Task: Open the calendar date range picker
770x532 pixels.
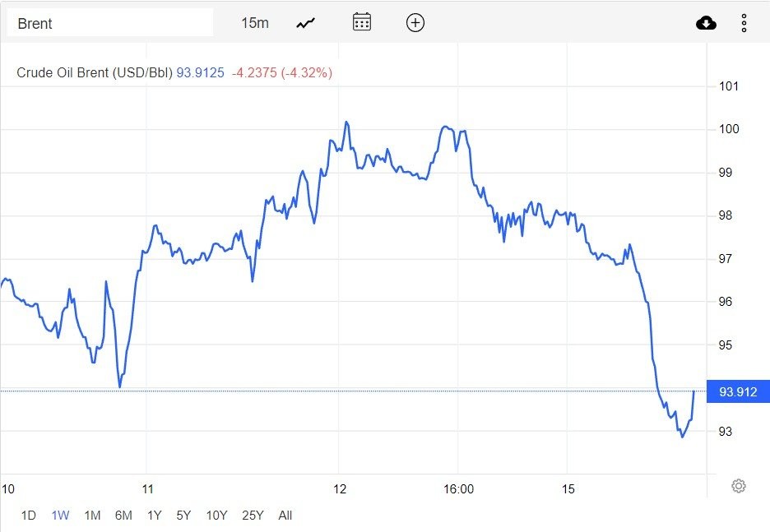Action: [x=362, y=22]
